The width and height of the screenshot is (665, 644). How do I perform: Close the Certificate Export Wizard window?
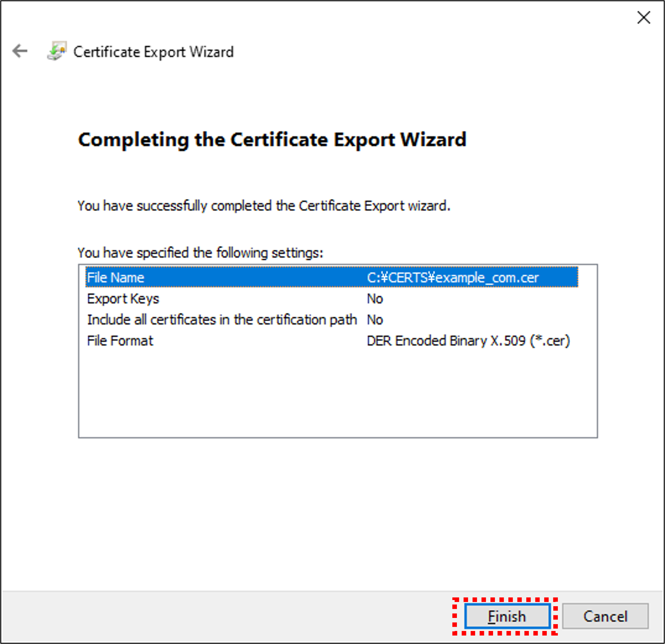click(643, 18)
